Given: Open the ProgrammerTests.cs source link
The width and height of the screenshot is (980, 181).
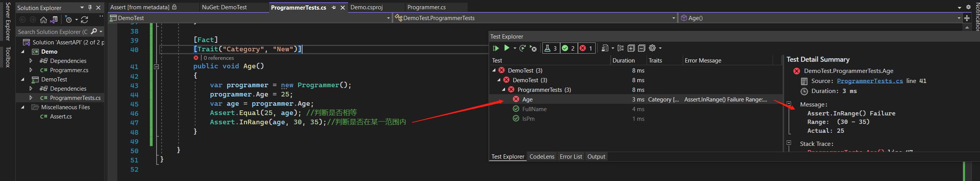Looking at the screenshot, I should tap(870, 81).
